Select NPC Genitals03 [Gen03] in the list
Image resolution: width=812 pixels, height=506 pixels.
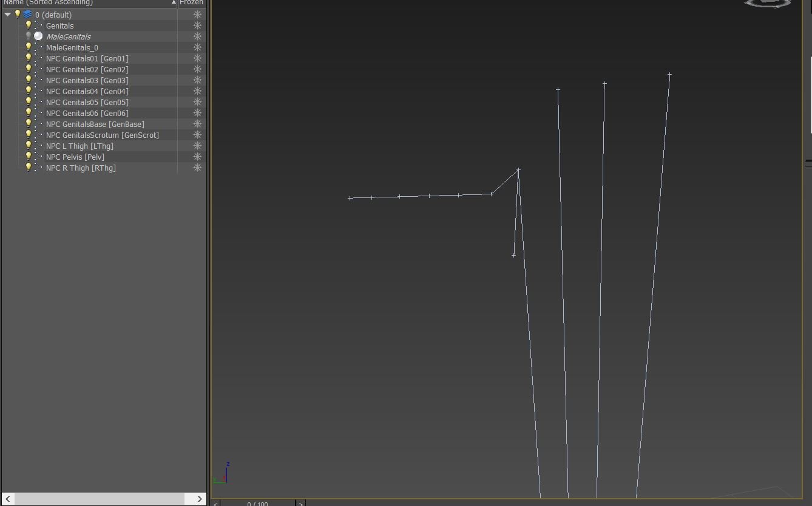[x=87, y=80]
